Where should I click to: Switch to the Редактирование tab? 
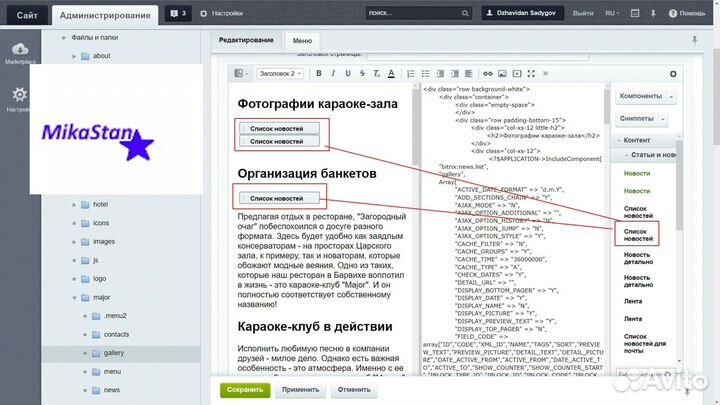[x=246, y=40]
